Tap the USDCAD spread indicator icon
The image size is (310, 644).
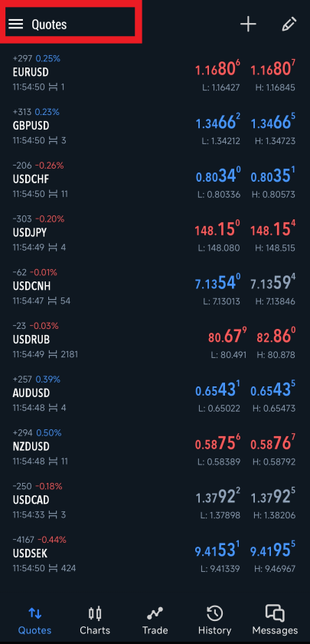tap(53, 515)
